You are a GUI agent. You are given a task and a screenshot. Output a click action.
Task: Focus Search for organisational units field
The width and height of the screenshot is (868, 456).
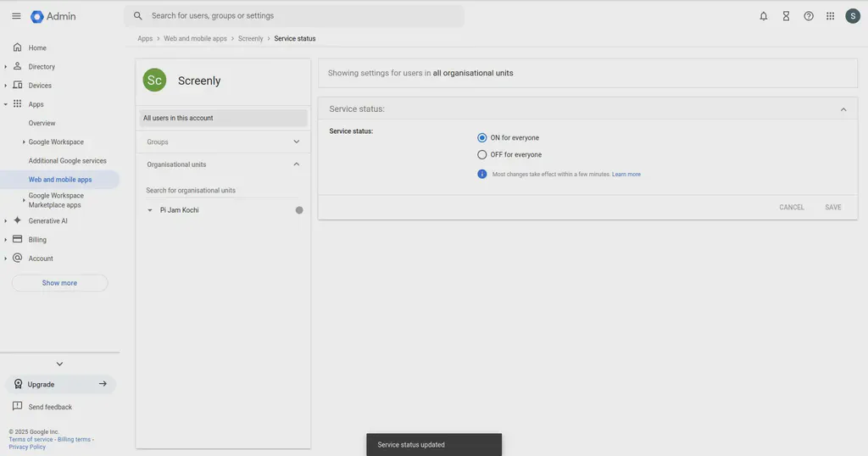click(223, 191)
